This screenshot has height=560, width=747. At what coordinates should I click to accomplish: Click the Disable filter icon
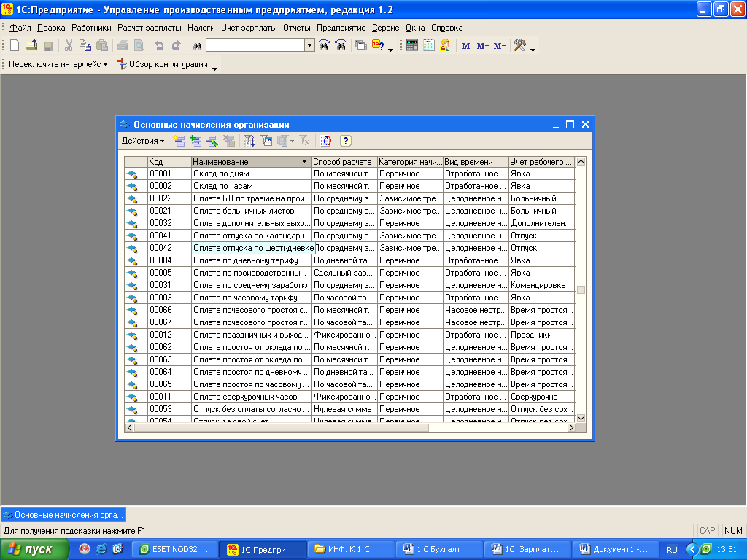(304, 141)
